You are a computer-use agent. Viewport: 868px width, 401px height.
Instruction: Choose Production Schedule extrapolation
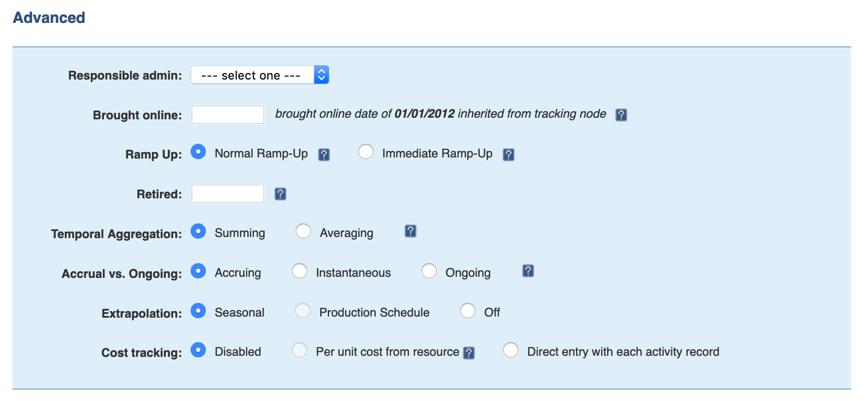(x=303, y=311)
